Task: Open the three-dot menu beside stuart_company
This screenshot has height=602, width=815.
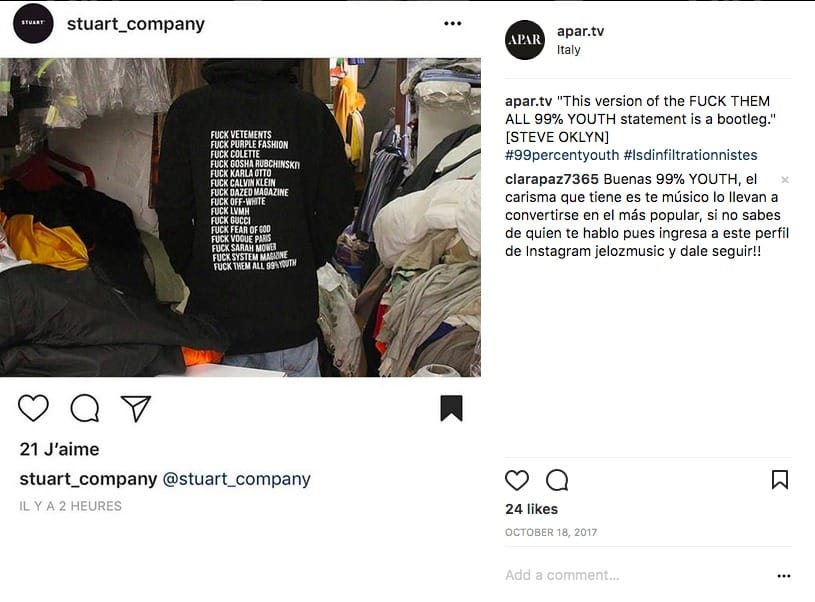Action: (453, 23)
